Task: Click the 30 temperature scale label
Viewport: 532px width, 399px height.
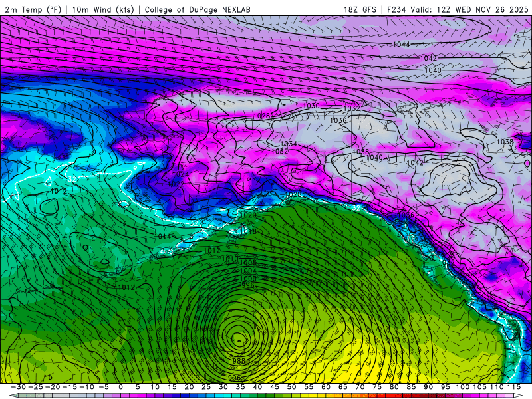Action: tap(223, 387)
